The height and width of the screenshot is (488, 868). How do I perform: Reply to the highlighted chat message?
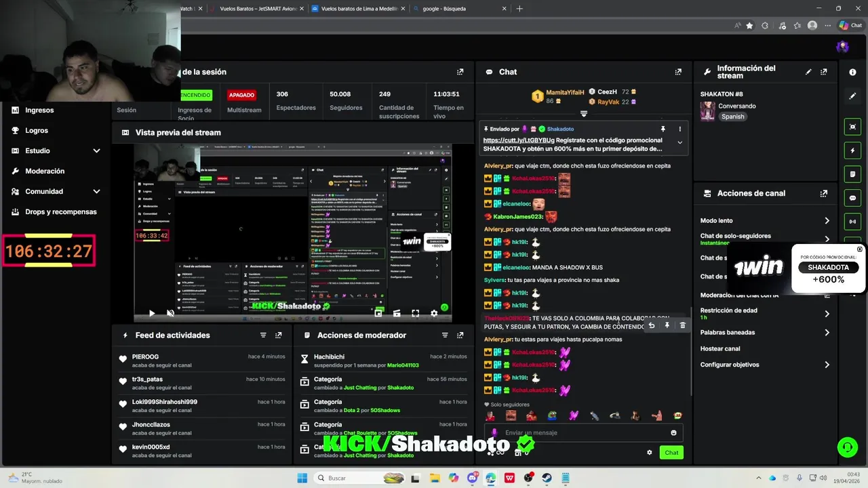[651, 326]
